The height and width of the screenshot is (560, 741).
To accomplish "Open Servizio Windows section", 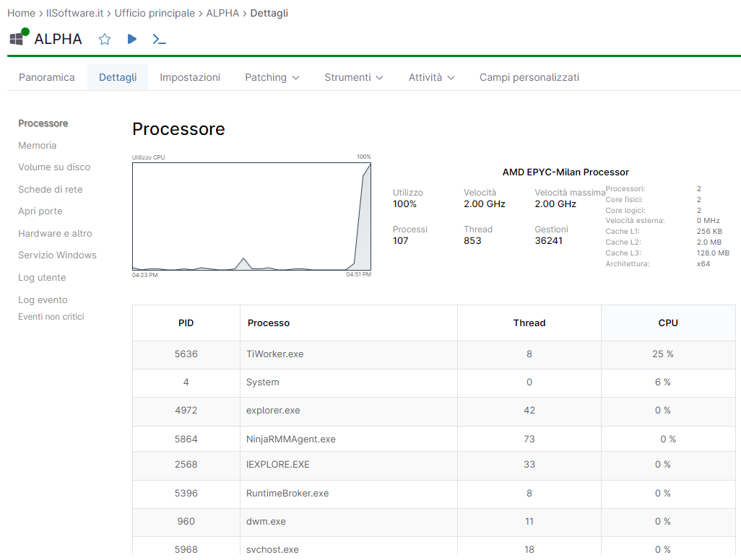I will (57, 255).
